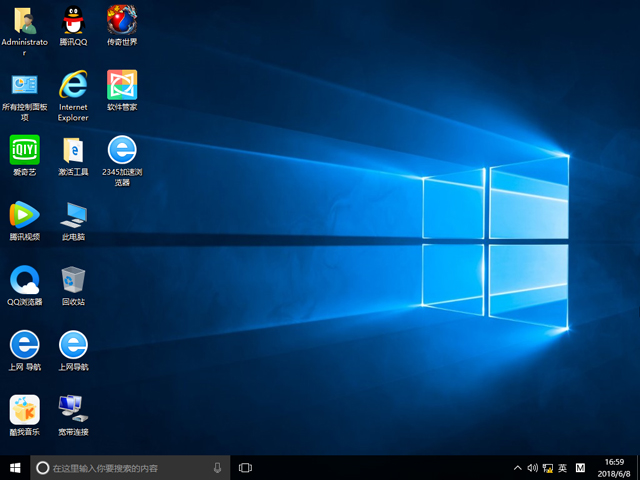
Task: Select the 激活工具 folder
Action: [x=73, y=150]
